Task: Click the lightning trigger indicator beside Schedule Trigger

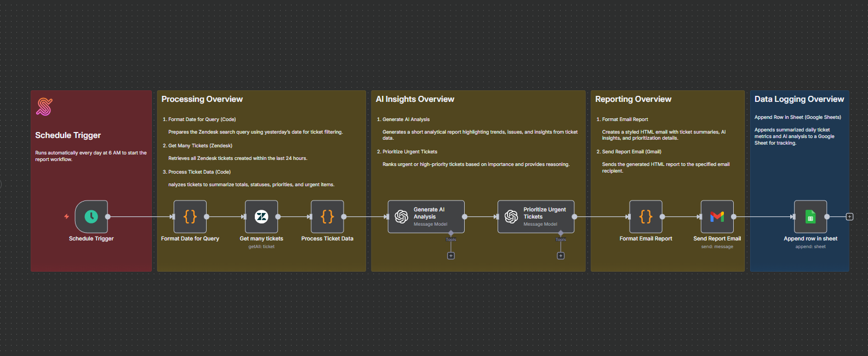Action: (66, 216)
